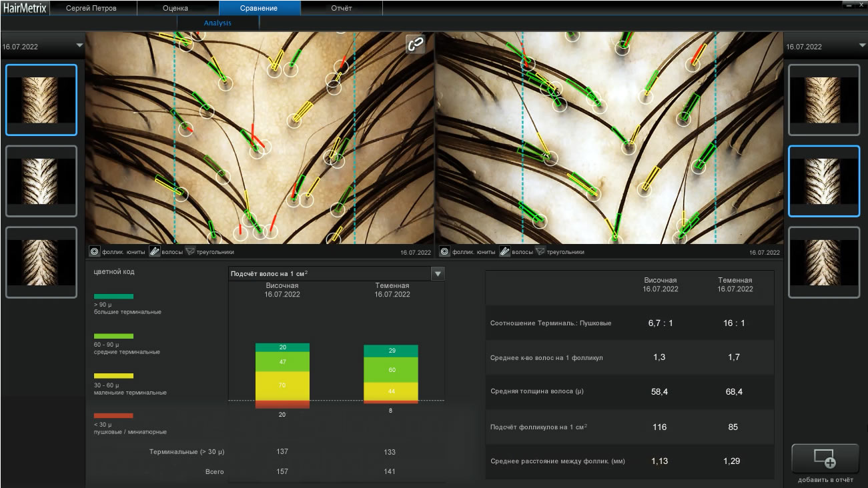Toggle triangles overlay icon on right image
Viewport: 868px width, 488px height.
coord(540,252)
